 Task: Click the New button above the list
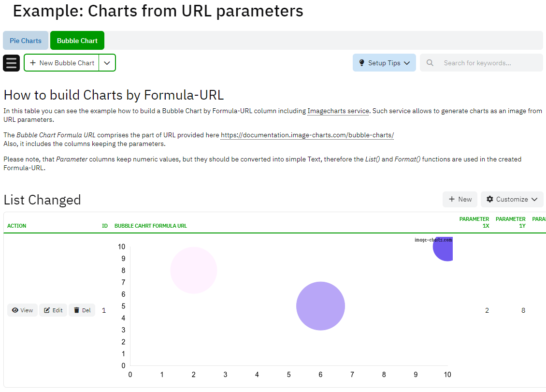(460, 199)
